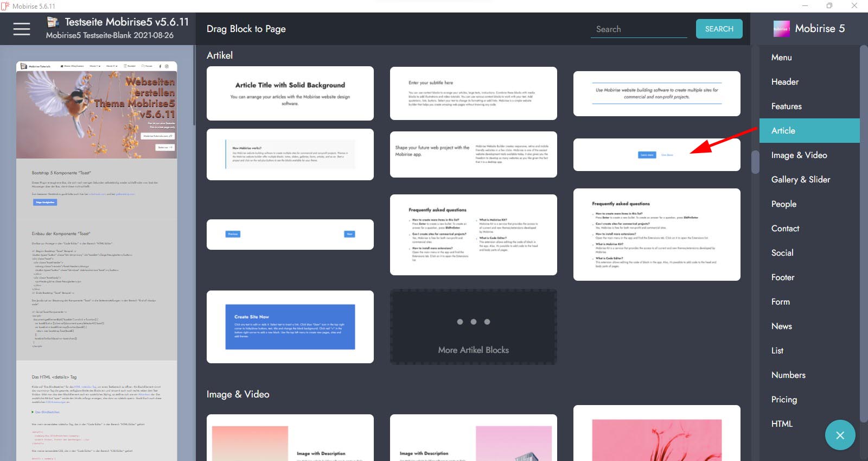Select the List block category
The image size is (868, 461).
809,350
